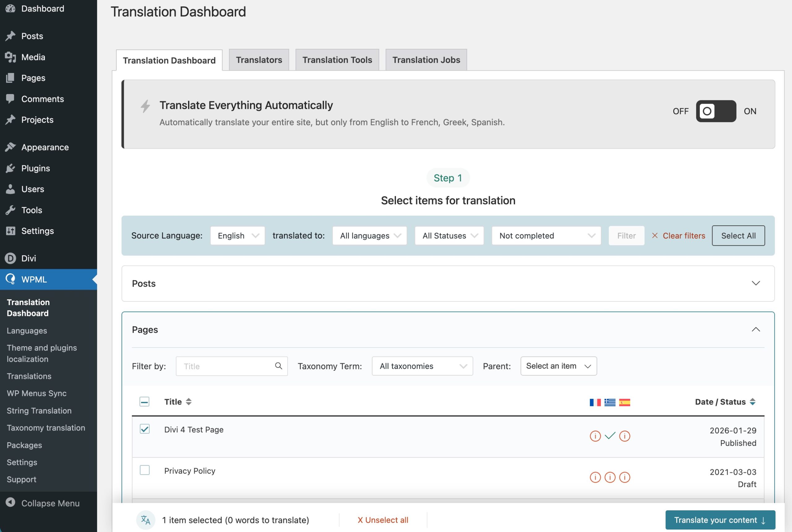Sort by Date / Status arrows
The width and height of the screenshot is (792, 532).
752,402
